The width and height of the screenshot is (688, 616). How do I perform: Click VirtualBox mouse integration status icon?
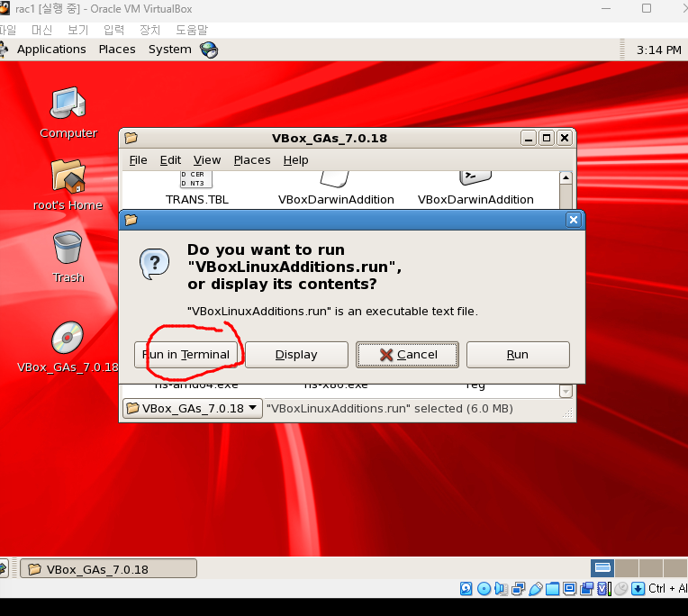tap(620, 589)
